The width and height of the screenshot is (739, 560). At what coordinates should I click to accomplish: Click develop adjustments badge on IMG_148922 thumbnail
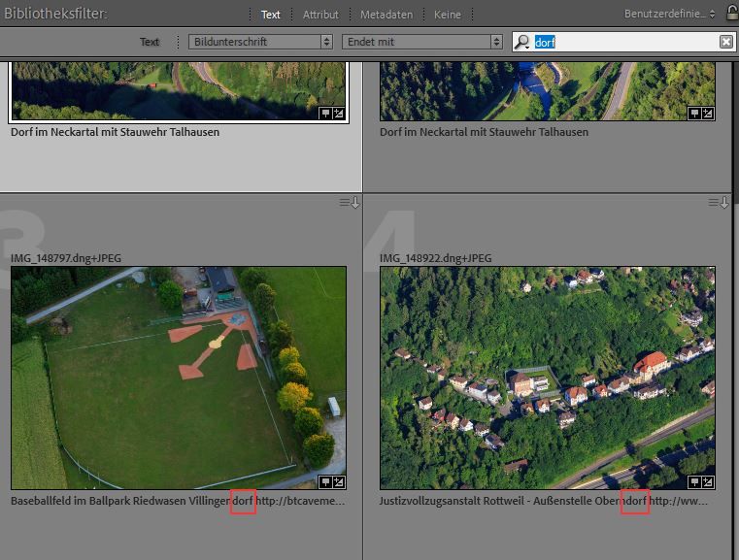[708, 481]
